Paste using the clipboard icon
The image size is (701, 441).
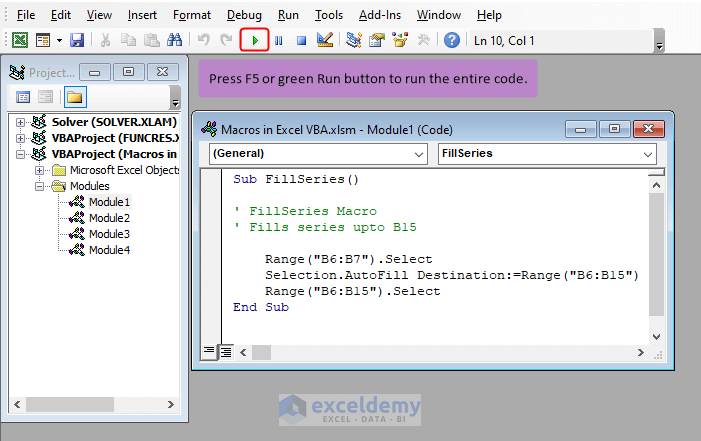click(152, 41)
